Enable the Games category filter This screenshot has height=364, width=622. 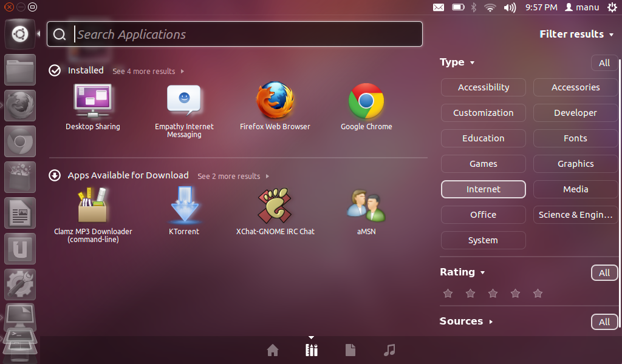(x=483, y=163)
